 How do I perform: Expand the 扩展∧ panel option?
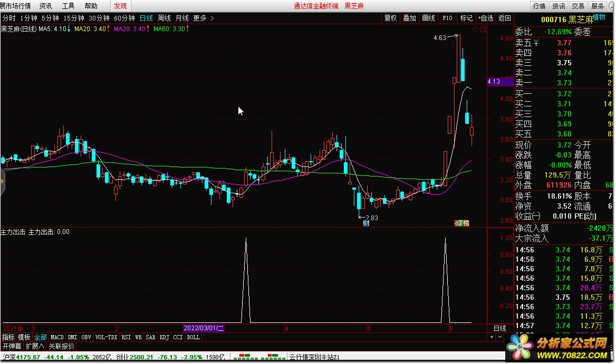pyautogui.click(x=35, y=346)
